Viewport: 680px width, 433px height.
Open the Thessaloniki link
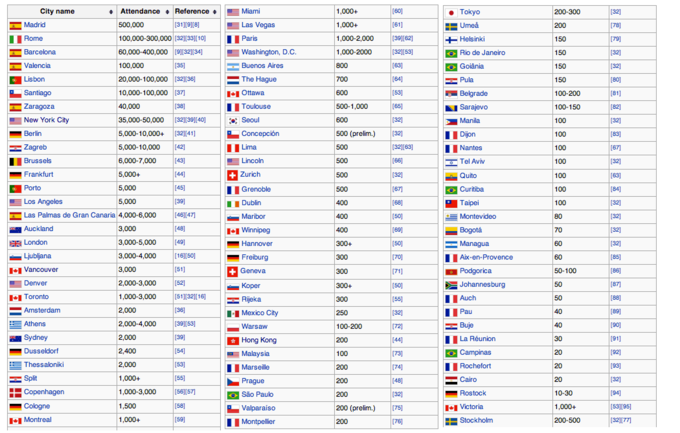(x=44, y=364)
